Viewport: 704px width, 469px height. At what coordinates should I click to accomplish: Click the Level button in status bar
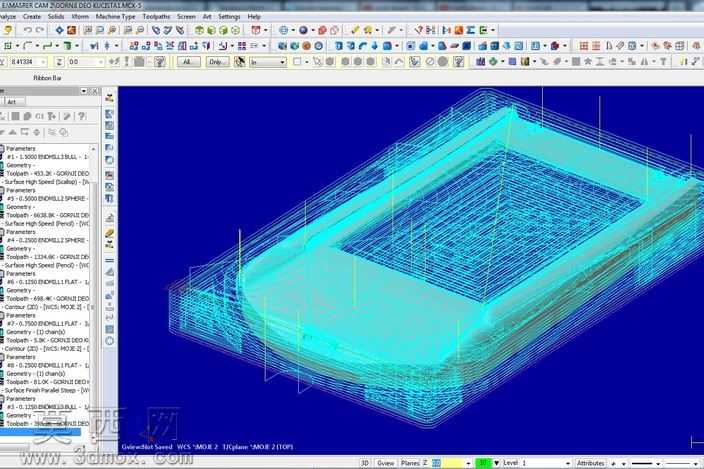510,463
